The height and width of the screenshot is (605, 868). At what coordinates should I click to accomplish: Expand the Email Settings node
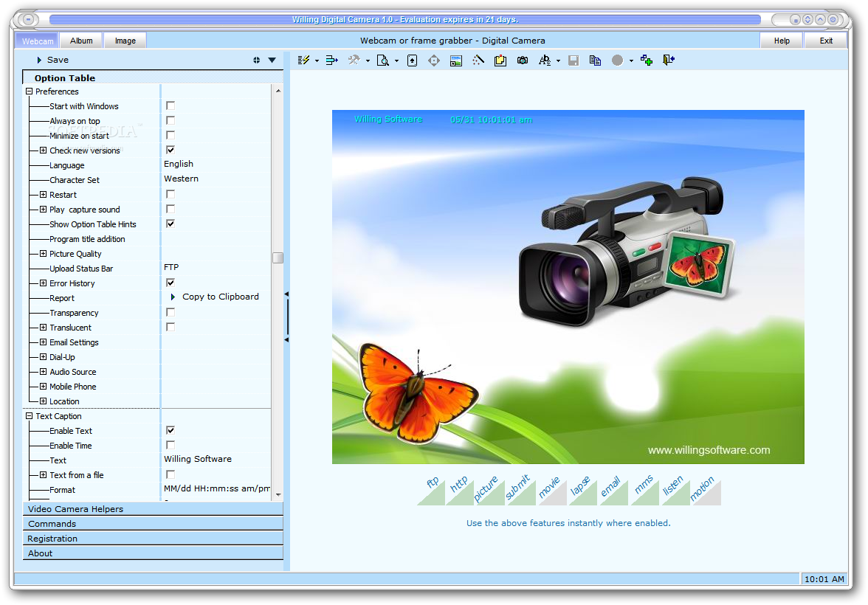[43, 342]
